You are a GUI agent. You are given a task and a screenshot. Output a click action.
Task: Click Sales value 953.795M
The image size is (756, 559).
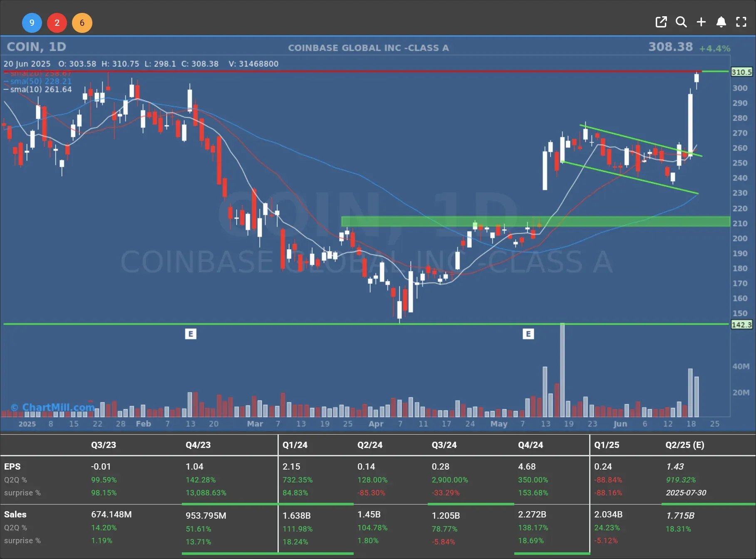pyautogui.click(x=206, y=516)
